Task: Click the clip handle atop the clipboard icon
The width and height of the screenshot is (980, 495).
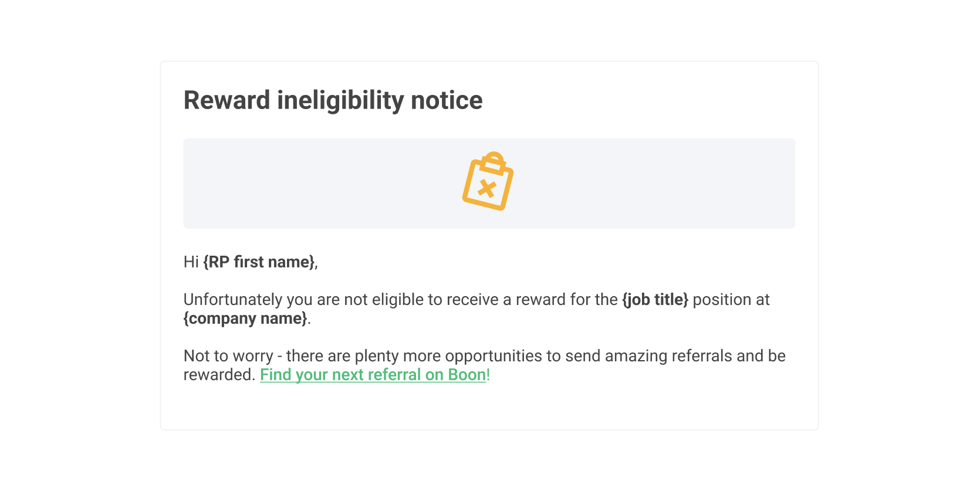Action: [x=494, y=162]
